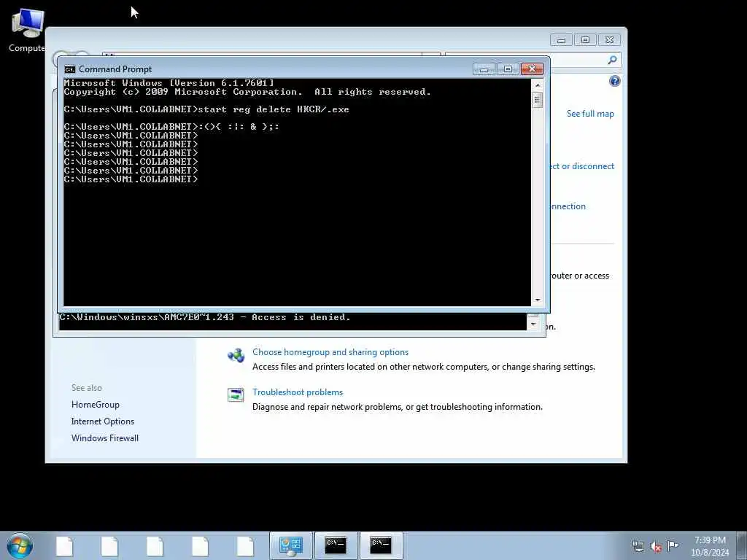Click the fifth blank file taskbar icon
The width and height of the screenshot is (747, 560).
[x=245, y=546]
